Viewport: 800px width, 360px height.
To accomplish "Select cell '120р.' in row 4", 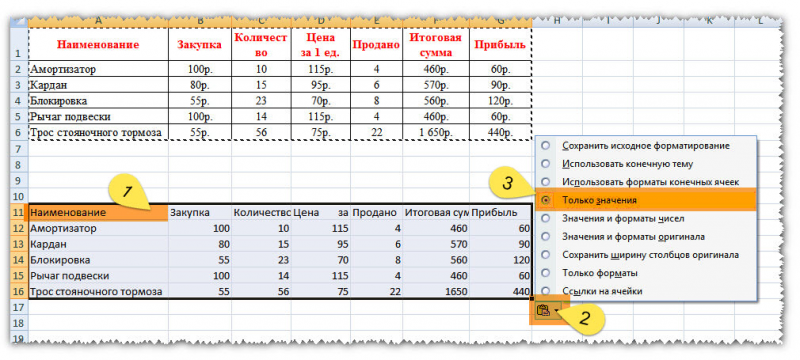I will (x=500, y=101).
